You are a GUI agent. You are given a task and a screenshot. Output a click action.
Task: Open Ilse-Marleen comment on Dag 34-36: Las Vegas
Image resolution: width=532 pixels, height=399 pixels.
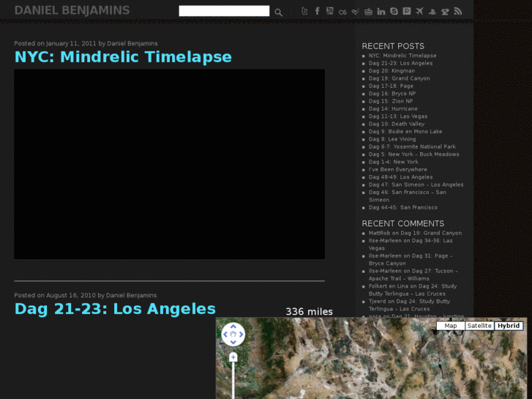click(411, 244)
